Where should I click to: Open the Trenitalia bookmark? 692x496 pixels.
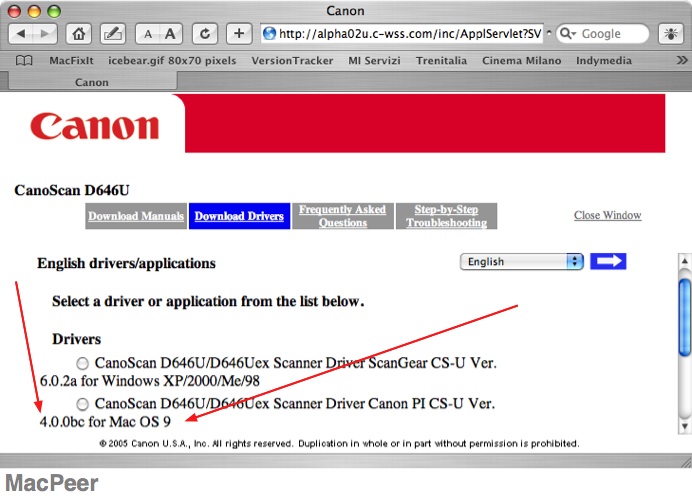pyautogui.click(x=441, y=60)
